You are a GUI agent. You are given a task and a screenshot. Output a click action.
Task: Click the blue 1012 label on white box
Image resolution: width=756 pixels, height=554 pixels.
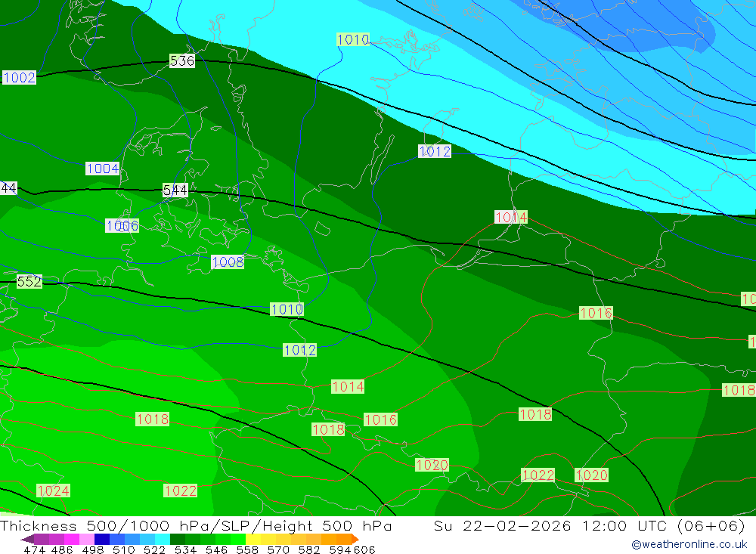[x=435, y=151]
